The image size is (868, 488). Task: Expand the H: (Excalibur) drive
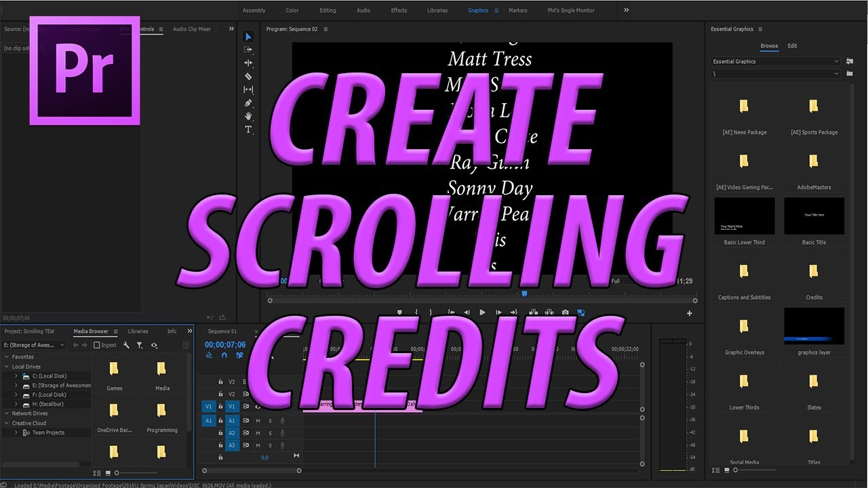point(16,404)
